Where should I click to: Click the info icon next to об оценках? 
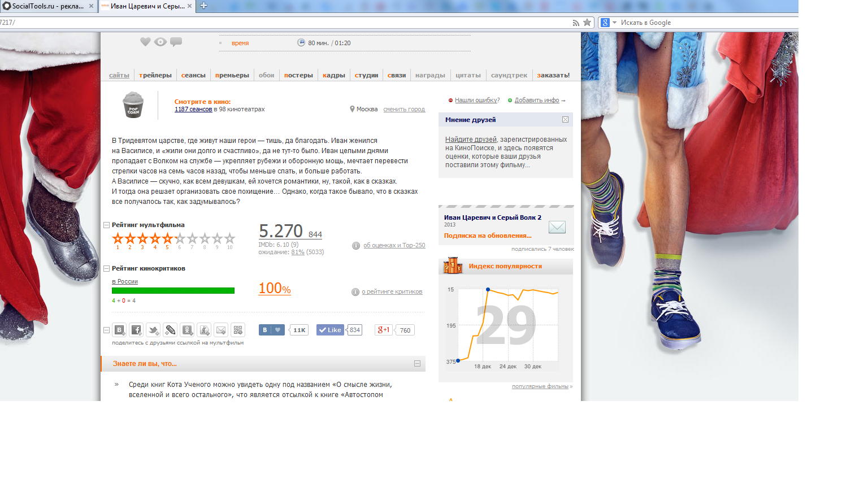[356, 246]
